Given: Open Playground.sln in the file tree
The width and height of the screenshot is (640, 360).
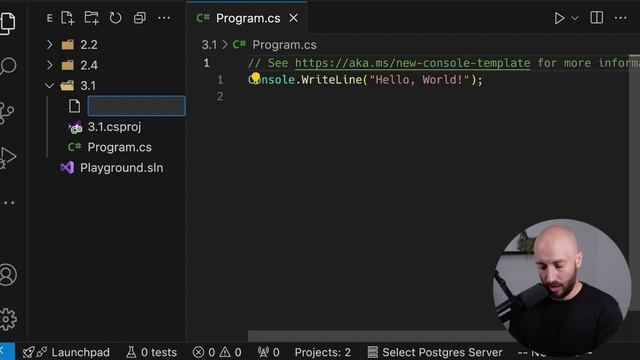Looking at the screenshot, I should (121, 168).
